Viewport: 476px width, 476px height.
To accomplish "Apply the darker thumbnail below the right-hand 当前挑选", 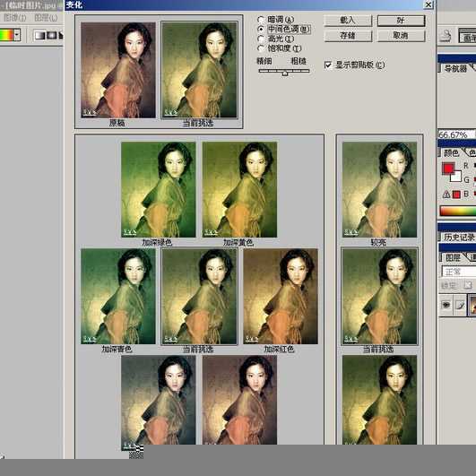I will point(379,400).
